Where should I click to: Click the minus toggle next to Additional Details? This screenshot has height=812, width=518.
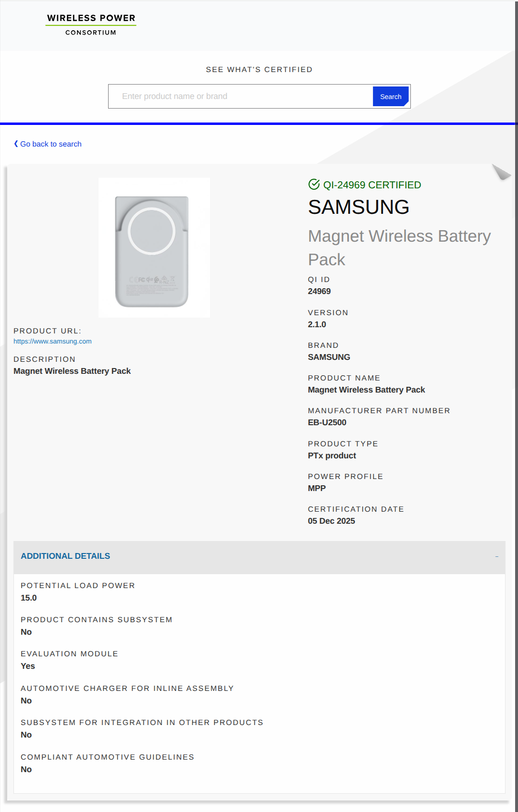point(496,555)
